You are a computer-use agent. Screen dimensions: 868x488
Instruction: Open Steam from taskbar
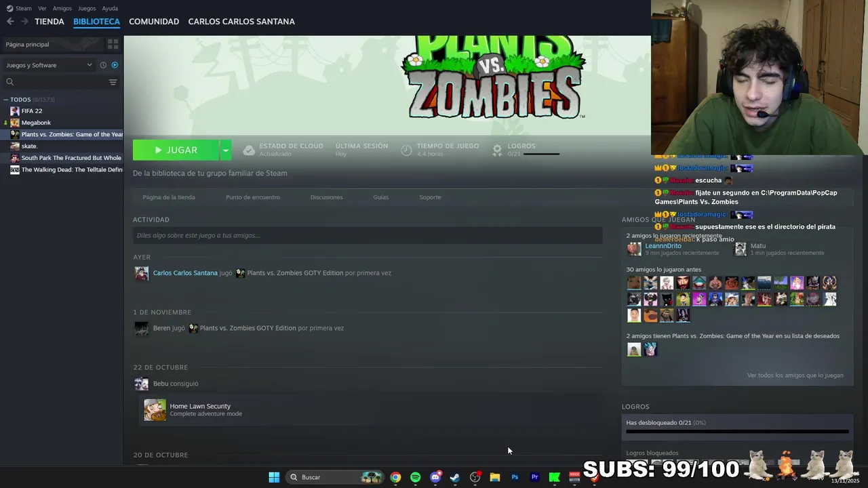pyautogui.click(x=455, y=477)
